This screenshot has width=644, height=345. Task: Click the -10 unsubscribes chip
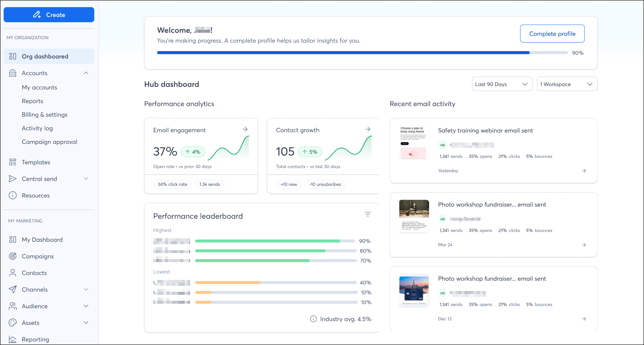(x=325, y=185)
